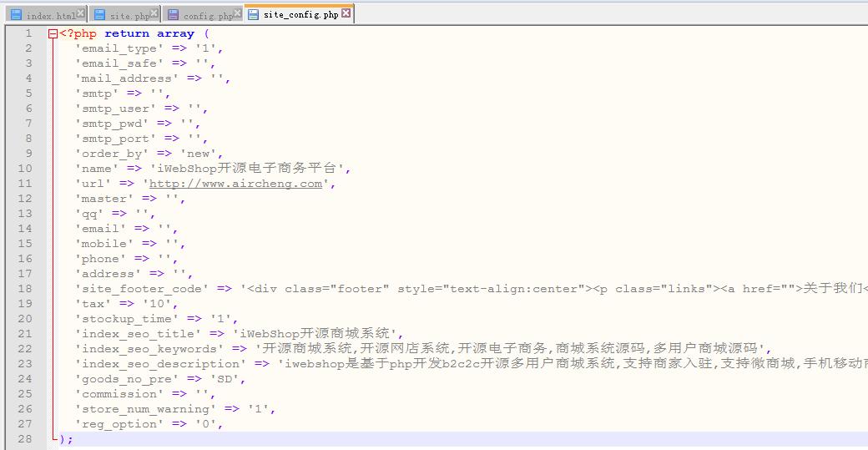Click the save icon on index.html tab
The width and height of the screenshot is (868, 450).
[x=16, y=14]
